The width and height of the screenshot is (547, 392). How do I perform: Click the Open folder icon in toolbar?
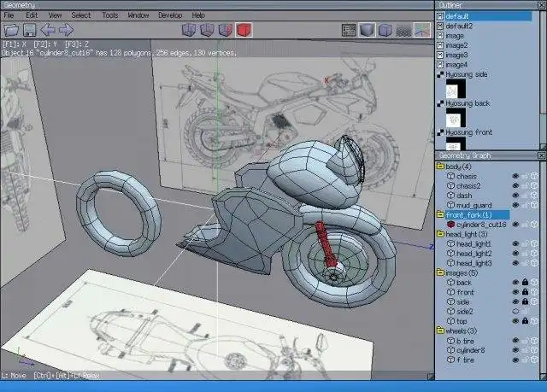[x=11, y=31]
